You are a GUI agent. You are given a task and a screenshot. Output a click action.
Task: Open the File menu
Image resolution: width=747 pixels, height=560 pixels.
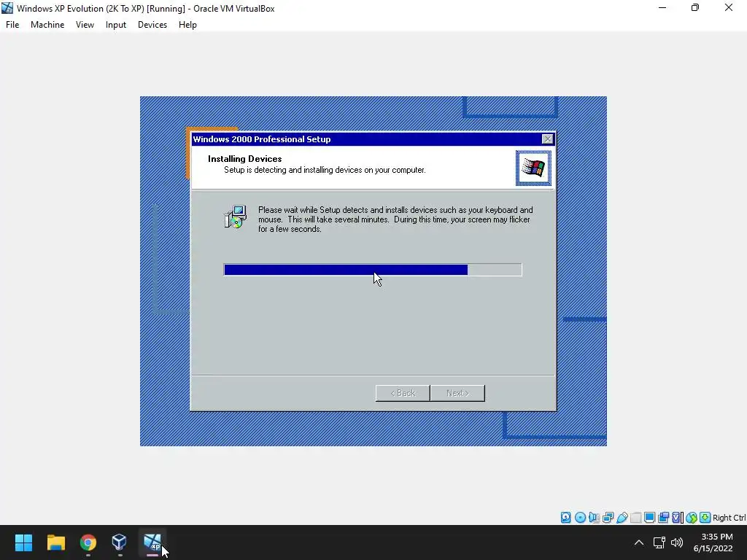click(x=12, y=25)
